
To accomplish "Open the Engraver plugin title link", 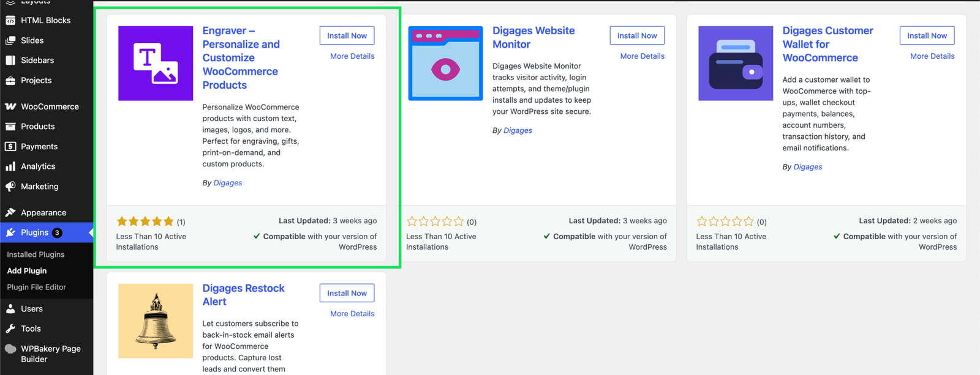I will pos(241,58).
